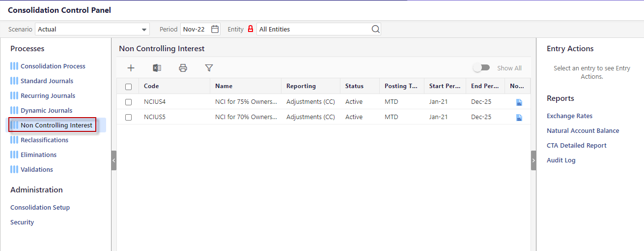Click the Entity search magnifier icon
The width and height of the screenshot is (644, 251).
click(x=375, y=30)
